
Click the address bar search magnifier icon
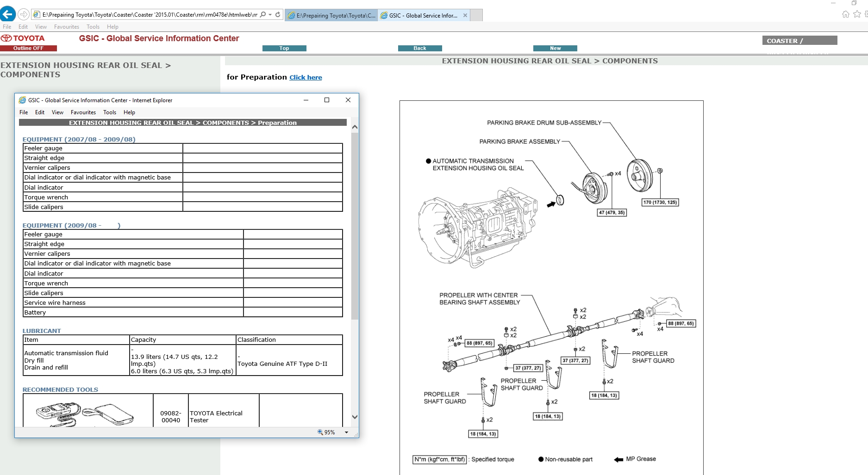click(263, 15)
